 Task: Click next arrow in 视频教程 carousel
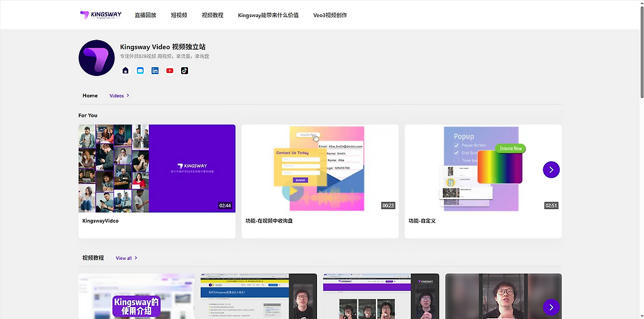tap(551, 307)
